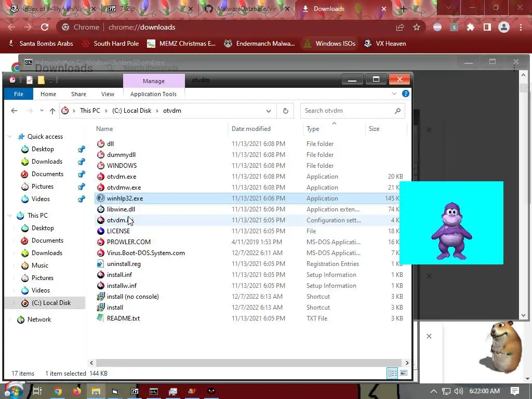Open Start button with Santa hat

(x=13, y=391)
